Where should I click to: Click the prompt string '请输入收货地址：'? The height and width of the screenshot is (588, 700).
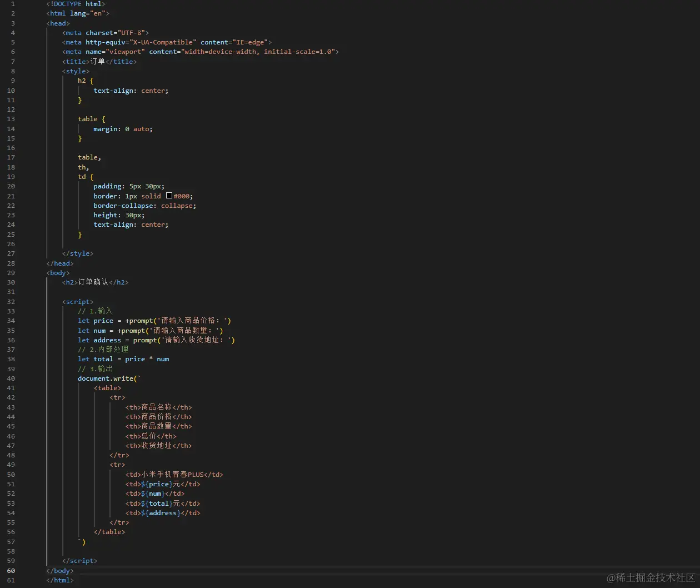[x=196, y=340]
